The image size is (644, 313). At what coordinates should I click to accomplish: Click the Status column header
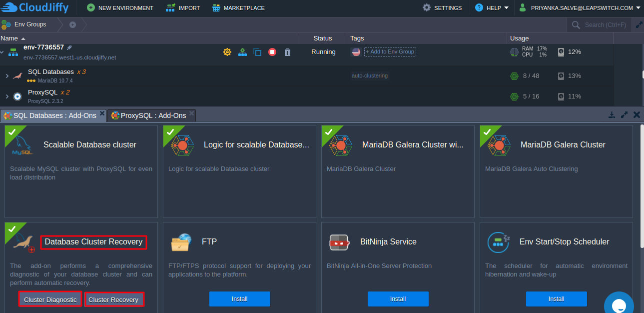coord(322,38)
